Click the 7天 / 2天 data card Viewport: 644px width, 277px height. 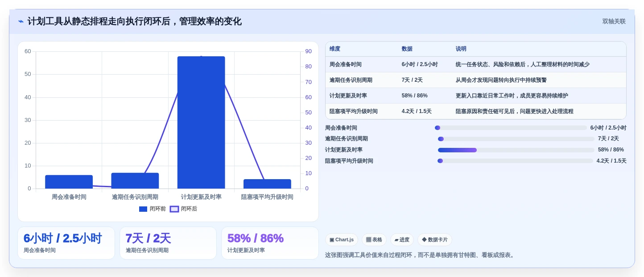point(168,243)
